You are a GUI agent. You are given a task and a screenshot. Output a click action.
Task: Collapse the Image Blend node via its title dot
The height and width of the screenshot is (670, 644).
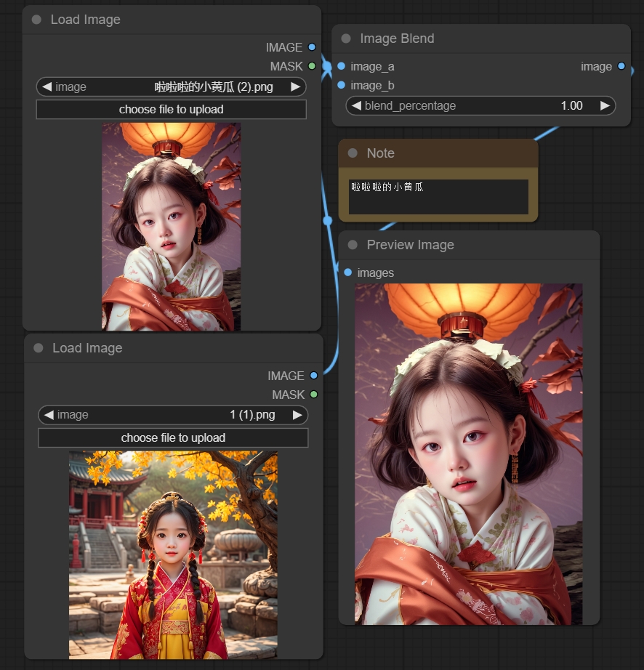[346, 39]
